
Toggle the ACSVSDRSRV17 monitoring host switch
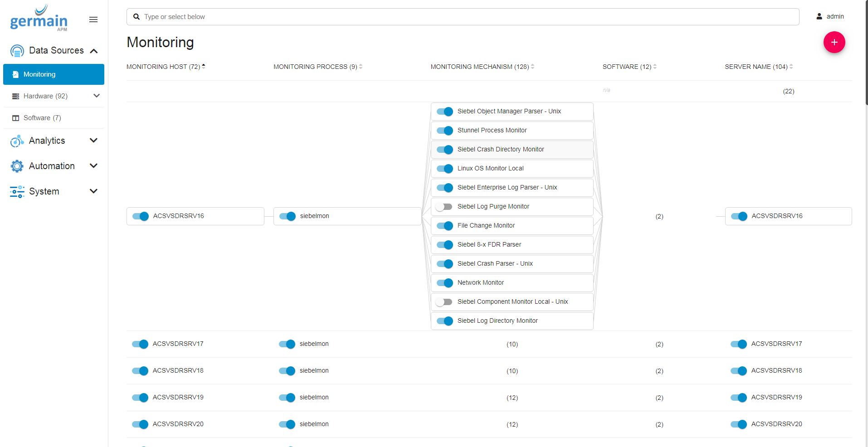140,344
